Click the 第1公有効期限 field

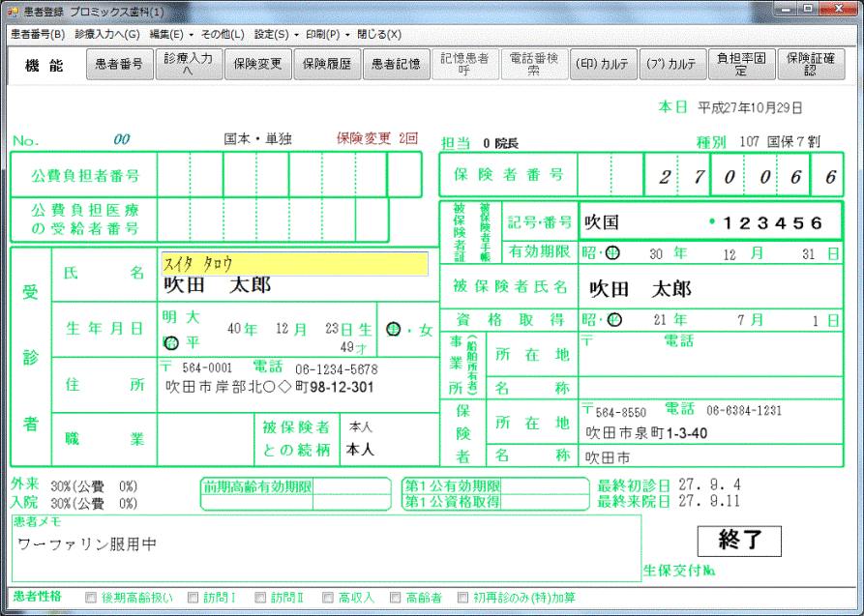tap(545, 486)
